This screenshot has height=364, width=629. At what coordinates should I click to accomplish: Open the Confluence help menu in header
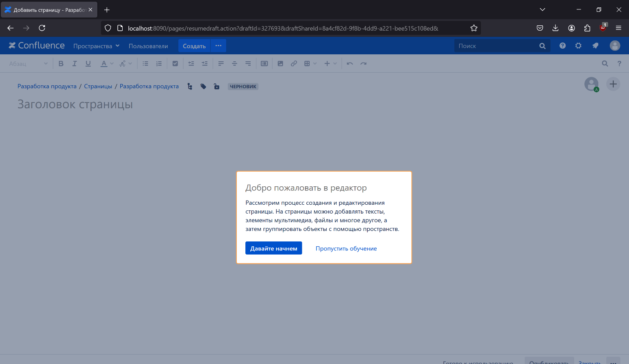pos(563,46)
